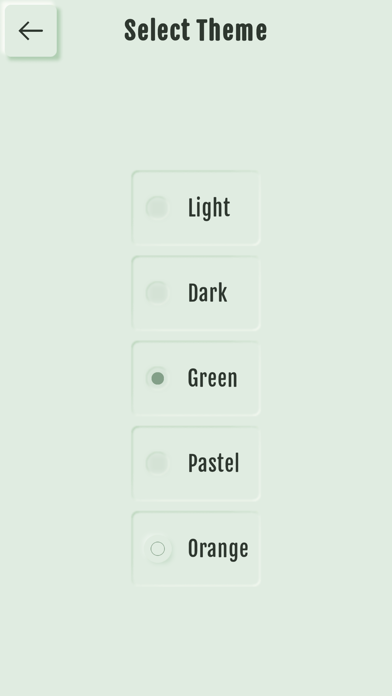Viewport: 392px width, 696px height.
Task: Choose the Orange theme option card
Action: [196, 549]
